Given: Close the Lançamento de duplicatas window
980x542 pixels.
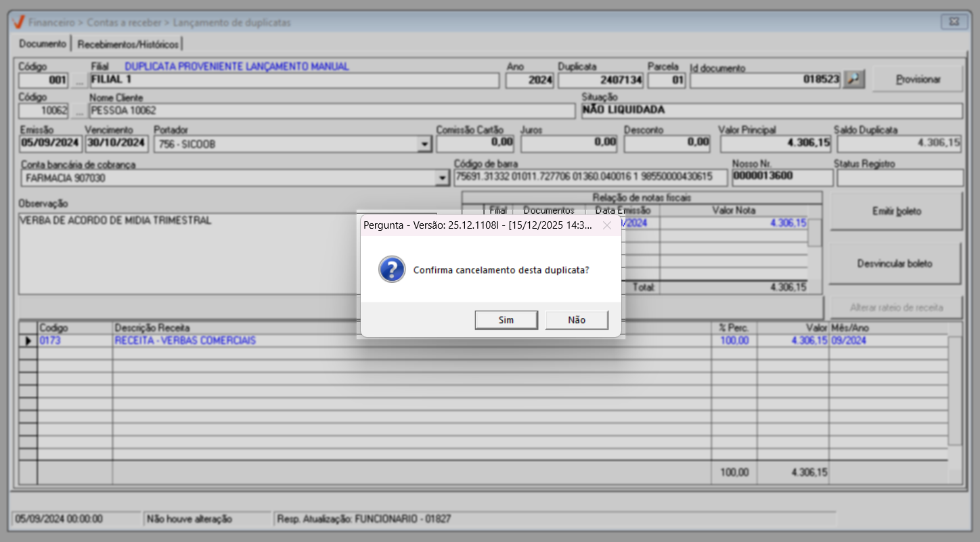Looking at the screenshot, I should (x=954, y=22).
